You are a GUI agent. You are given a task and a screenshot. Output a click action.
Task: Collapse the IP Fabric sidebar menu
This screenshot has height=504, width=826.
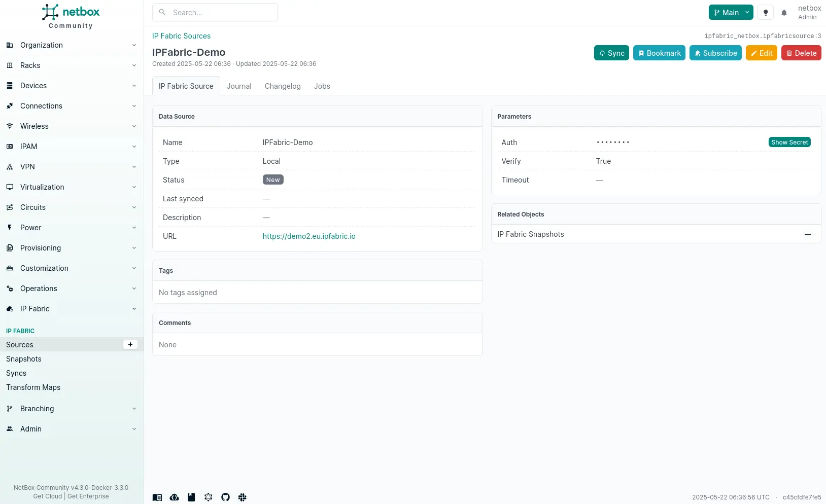tap(71, 309)
